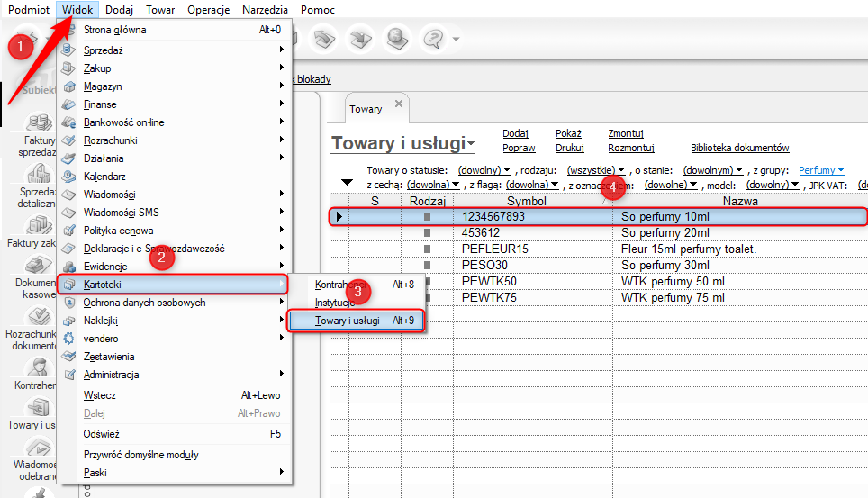The width and height of the screenshot is (868, 498).
Task: Click the Polityka cenowa menu icon
Action: pyautogui.click(x=68, y=231)
